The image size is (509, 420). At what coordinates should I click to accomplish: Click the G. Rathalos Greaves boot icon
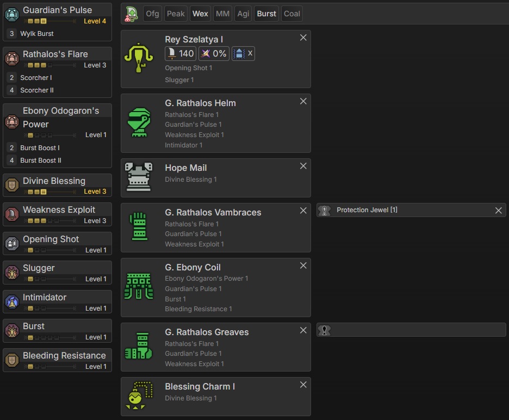139,347
